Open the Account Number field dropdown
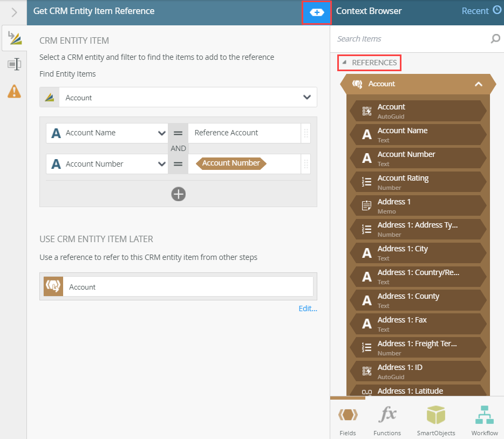The image size is (504, 439). pos(161,164)
